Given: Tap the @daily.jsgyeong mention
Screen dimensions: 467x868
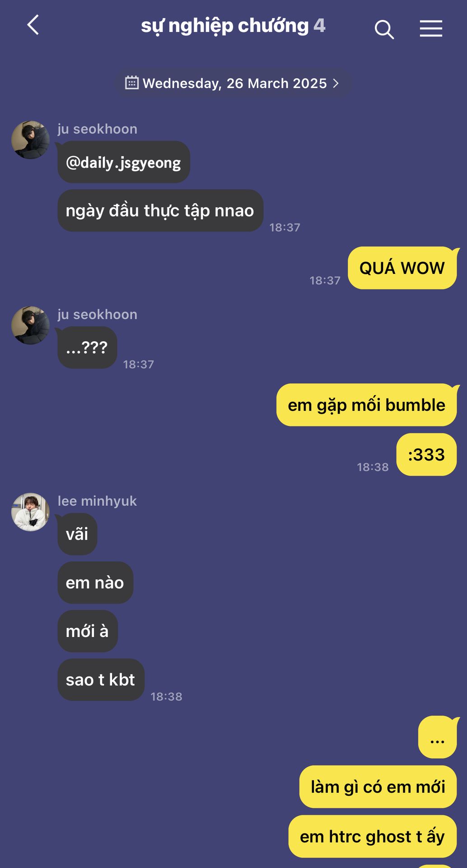Looking at the screenshot, I should (123, 162).
